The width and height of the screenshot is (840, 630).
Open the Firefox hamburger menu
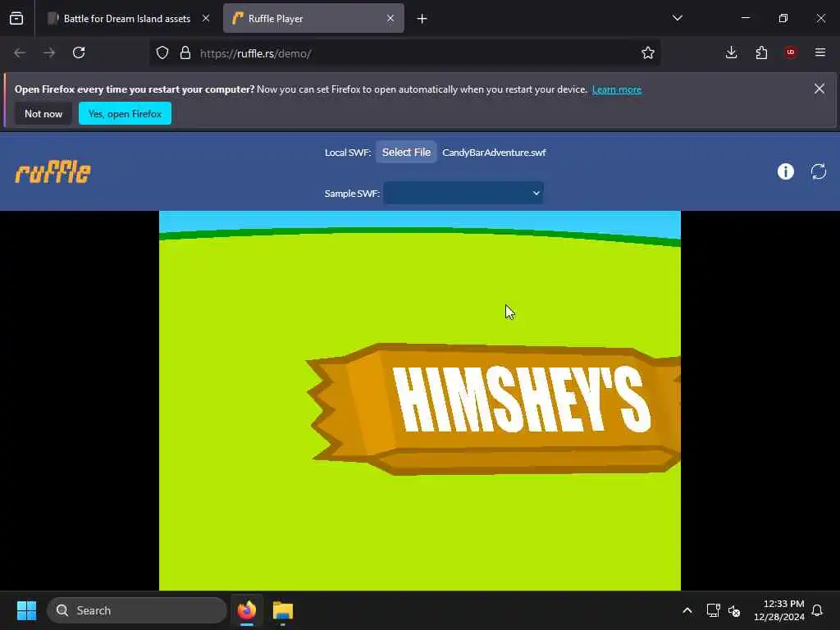point(820,52)
